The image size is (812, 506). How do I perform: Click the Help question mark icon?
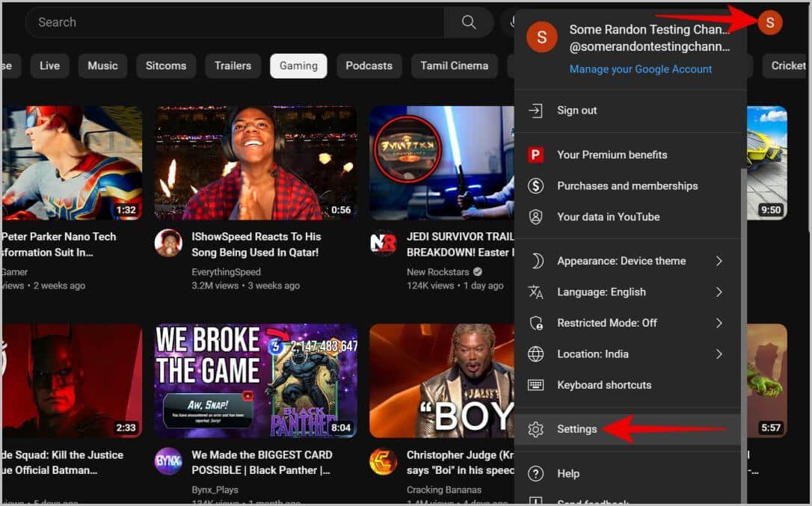(535, 473)
